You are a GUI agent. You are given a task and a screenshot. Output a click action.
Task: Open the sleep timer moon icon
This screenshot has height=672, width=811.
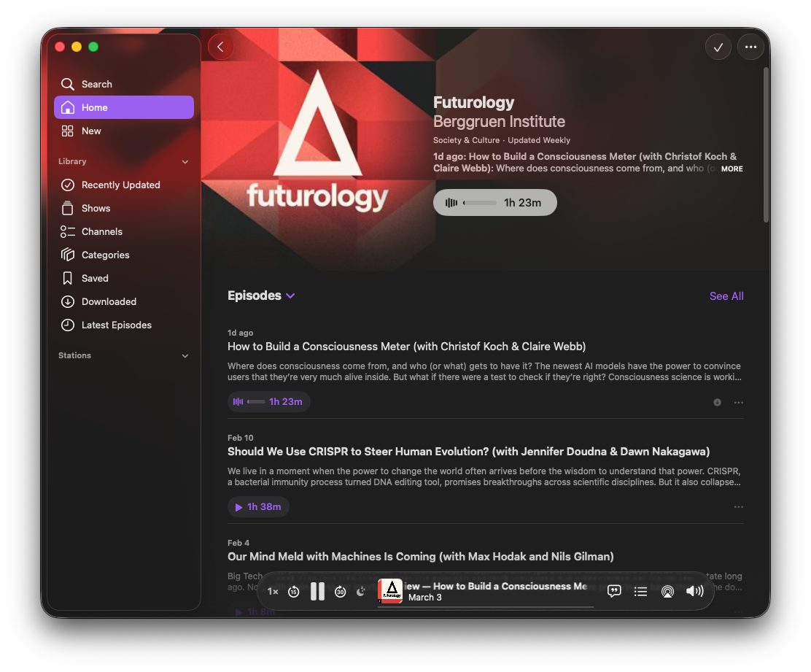coord(361,591)
